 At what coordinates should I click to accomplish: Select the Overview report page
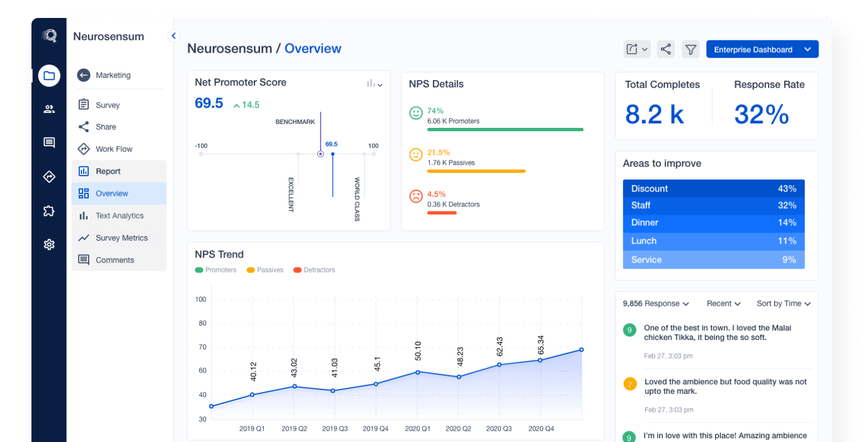(119, 194)
